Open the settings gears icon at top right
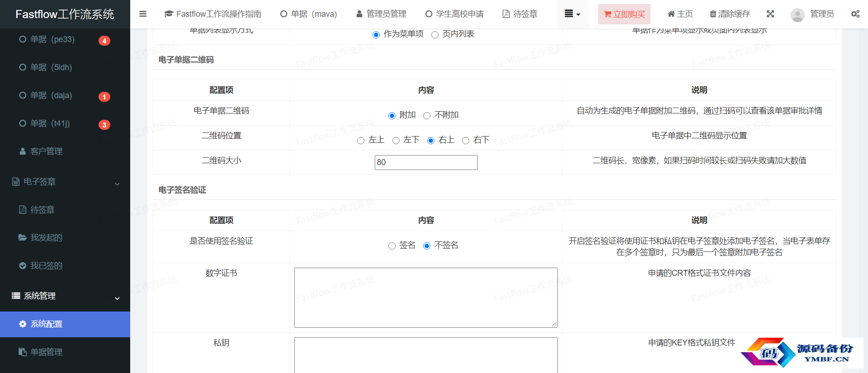This screenshot has width=868, height=373. tap(855, 14)
